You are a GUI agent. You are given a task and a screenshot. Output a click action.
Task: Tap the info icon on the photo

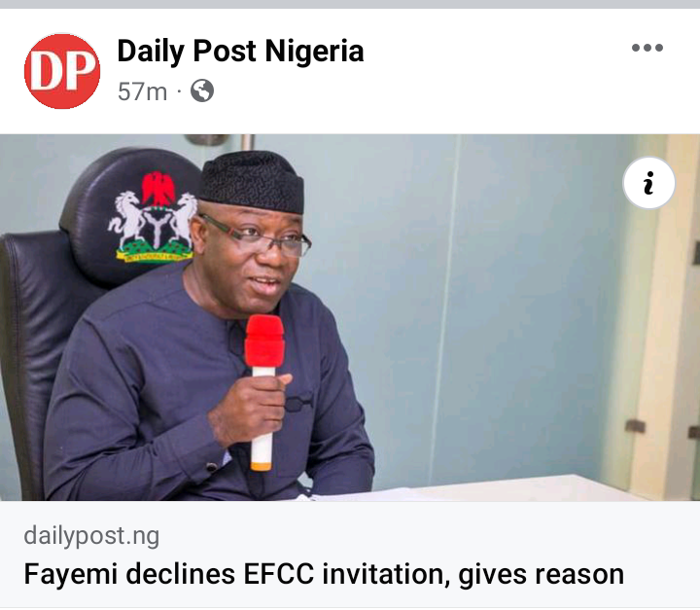648,182
